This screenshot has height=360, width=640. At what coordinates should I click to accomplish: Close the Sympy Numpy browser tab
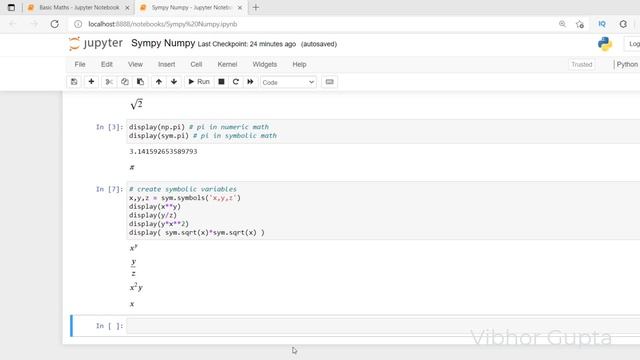click(x=240, y=8)
